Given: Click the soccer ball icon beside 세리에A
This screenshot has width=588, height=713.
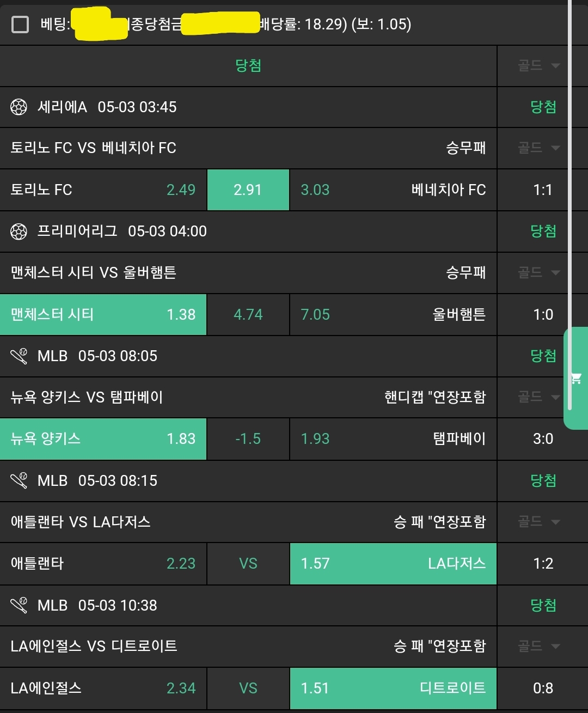Looking at the screenshot, I should click(x=19, y=107).
